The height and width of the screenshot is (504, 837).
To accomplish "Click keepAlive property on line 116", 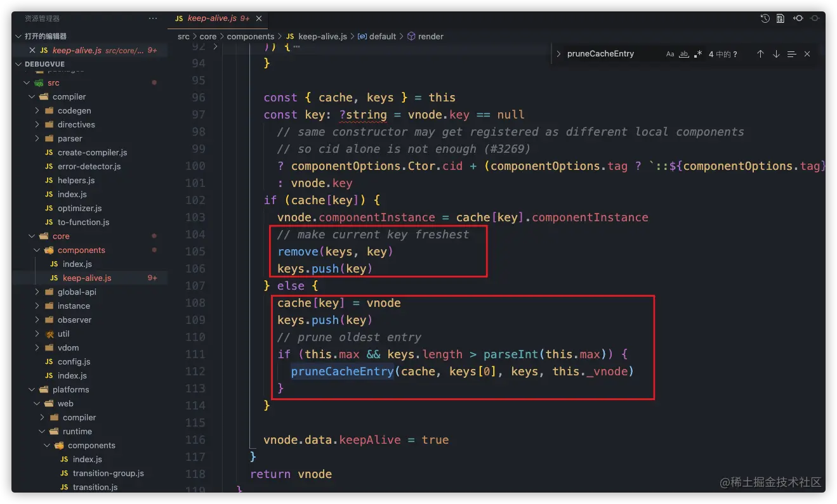I will (x=370, y=440).
